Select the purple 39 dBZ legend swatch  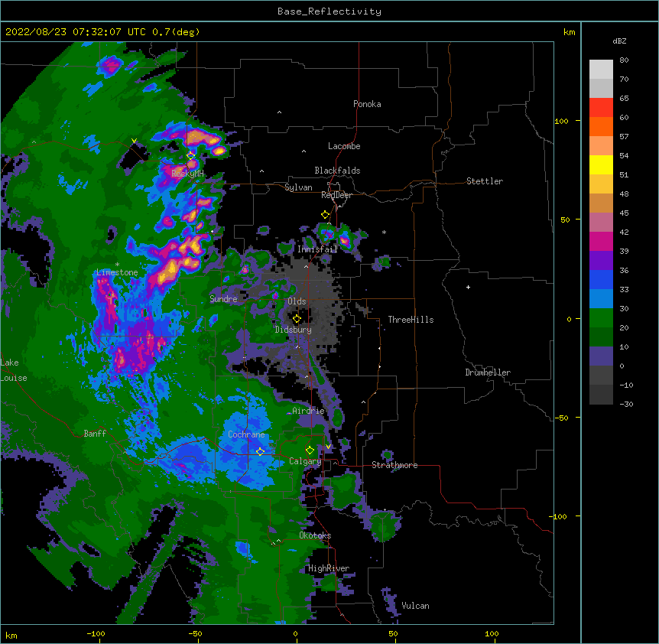(x=601, y=261)
